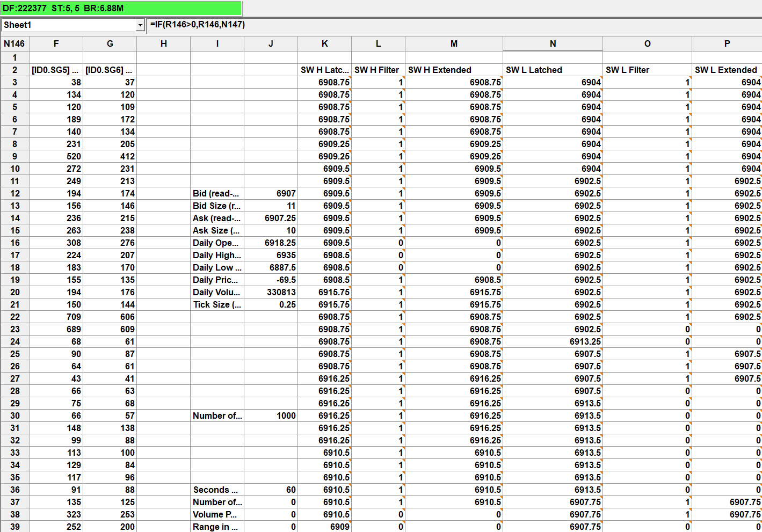
Task: Select column H header
Action: click(x=164, y=43)
